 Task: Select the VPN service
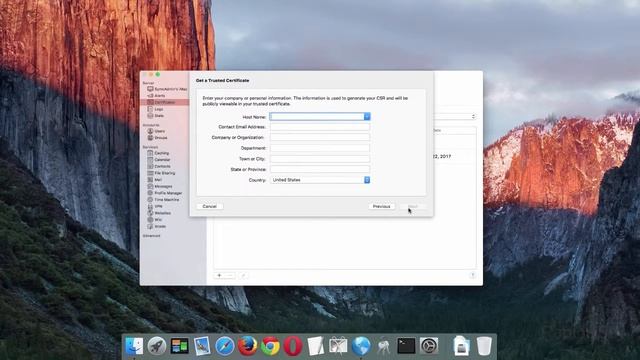pos(154,206)
